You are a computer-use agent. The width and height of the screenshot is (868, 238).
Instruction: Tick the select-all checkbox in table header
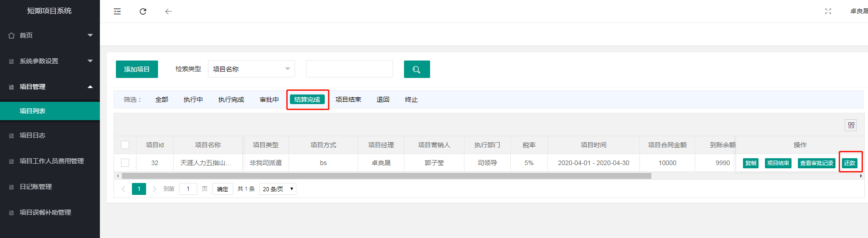125,145
